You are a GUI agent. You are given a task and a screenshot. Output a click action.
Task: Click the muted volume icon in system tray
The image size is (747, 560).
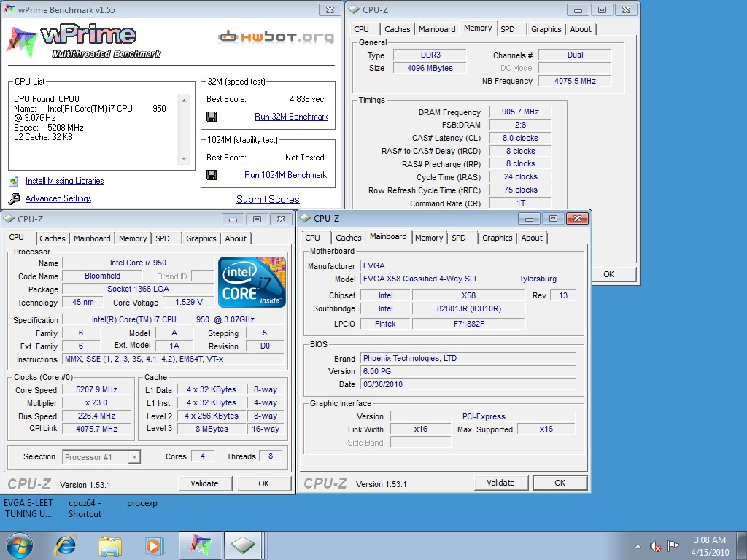pos(656,545)
